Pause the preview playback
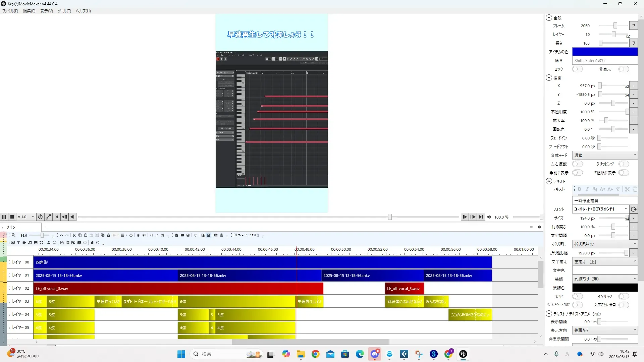The image size is (644, 362). (x=4, y=217)
